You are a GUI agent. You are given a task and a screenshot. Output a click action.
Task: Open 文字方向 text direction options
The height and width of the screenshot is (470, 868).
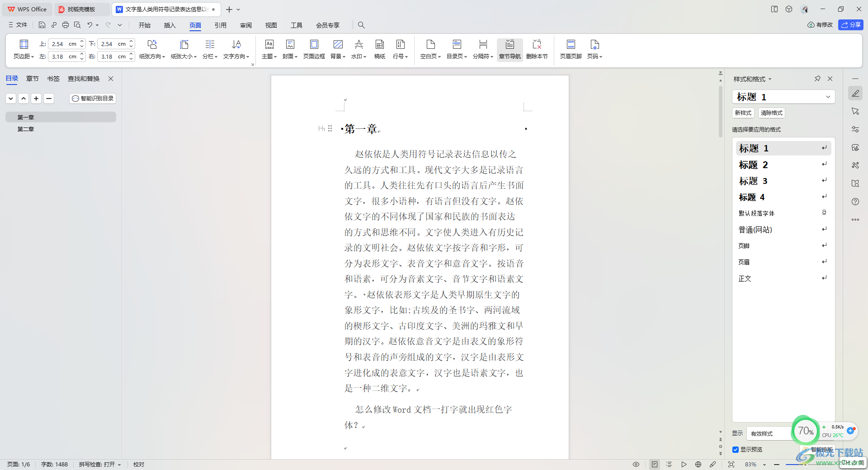[x=236, y=49]
